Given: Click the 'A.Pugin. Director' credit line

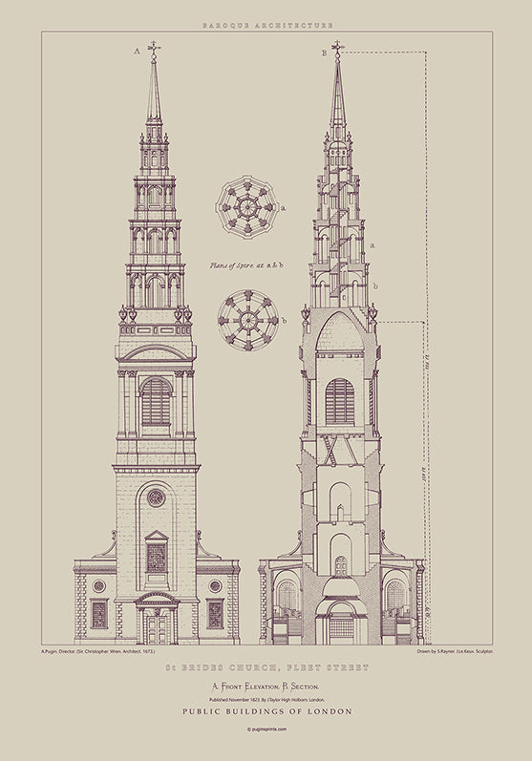Looking at the screenshot, I should click(97, 651).
